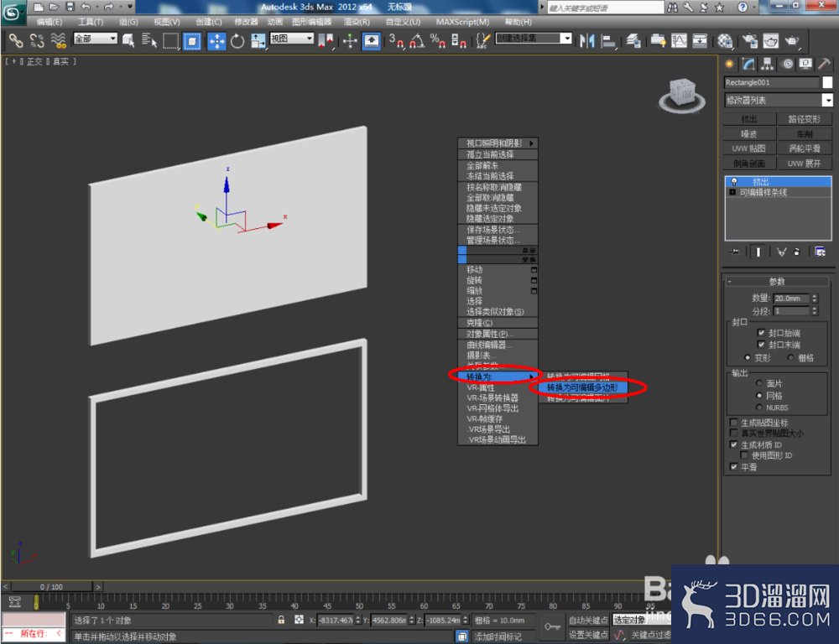The width and height of the screenshot is (839, 644).
Task: Open the quick access toolbar dropdown arrow
Action: coord(131,7)
